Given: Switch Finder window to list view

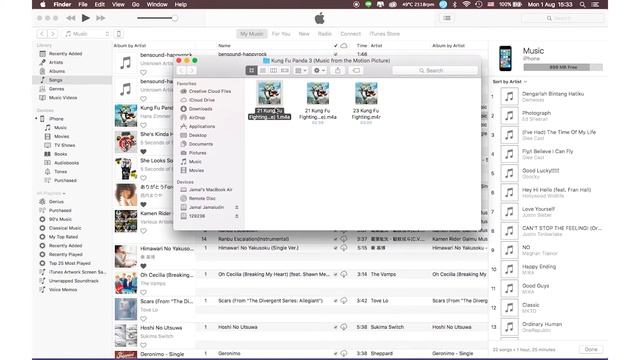Looking at the screenshot, I should click(x=262, y=71).
